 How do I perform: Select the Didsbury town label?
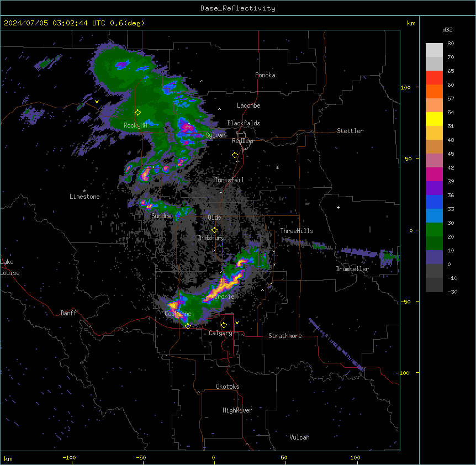pyautogui.click(x=211, y=238)
